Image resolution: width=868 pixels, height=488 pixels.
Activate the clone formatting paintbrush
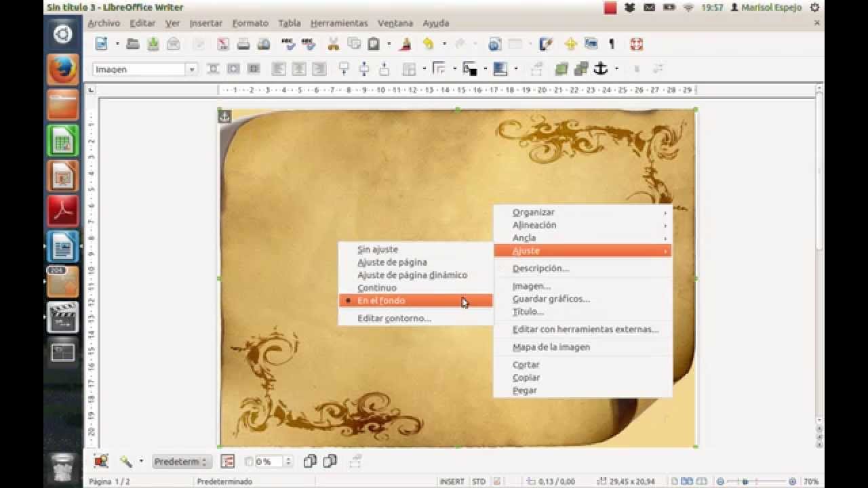pos(406,44)
